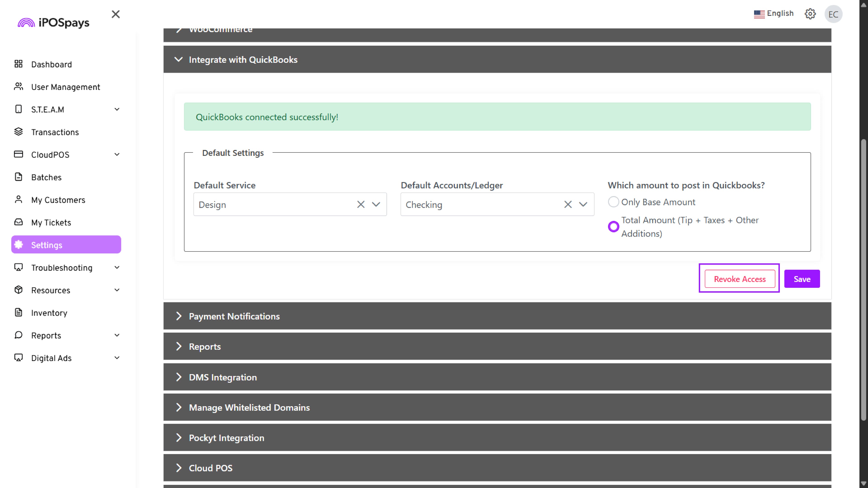Click the Inventory clipboard icon
This screenshot has height=488, width=868.
click(x=19, y=312)
